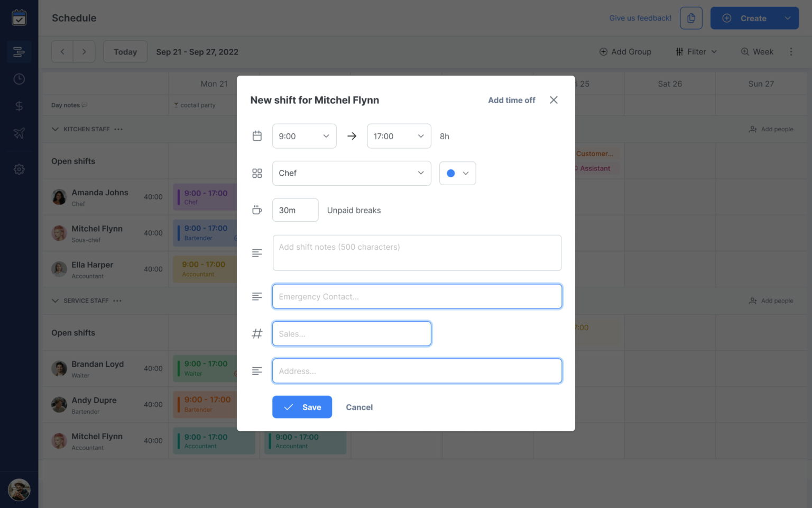Open the blue shift color swatch picker
The image size is (812, 508).
457,173
